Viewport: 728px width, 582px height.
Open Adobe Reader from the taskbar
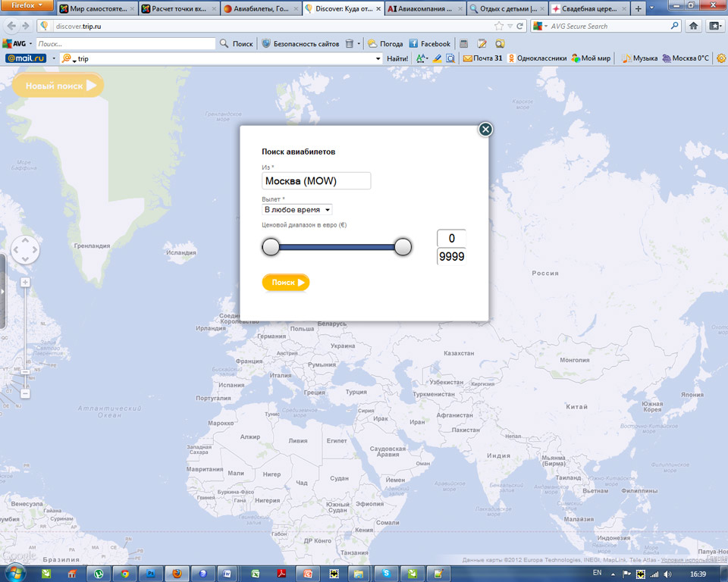coord(281,574)
